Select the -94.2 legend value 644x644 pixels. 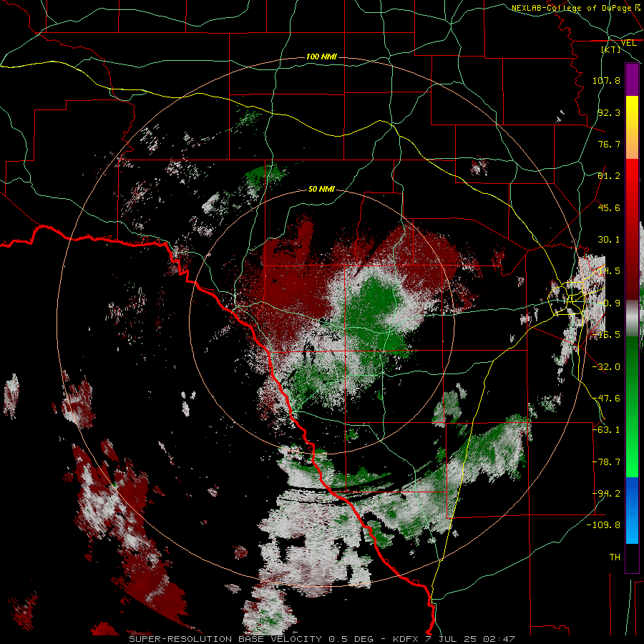(606, 494)
